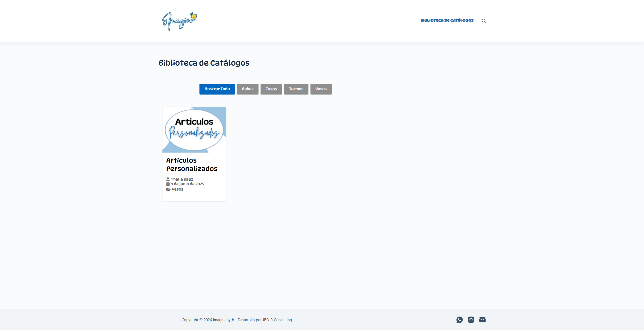Click the calendar date icon
This screenshot has height=330, width=644.
tap(168, 184)
